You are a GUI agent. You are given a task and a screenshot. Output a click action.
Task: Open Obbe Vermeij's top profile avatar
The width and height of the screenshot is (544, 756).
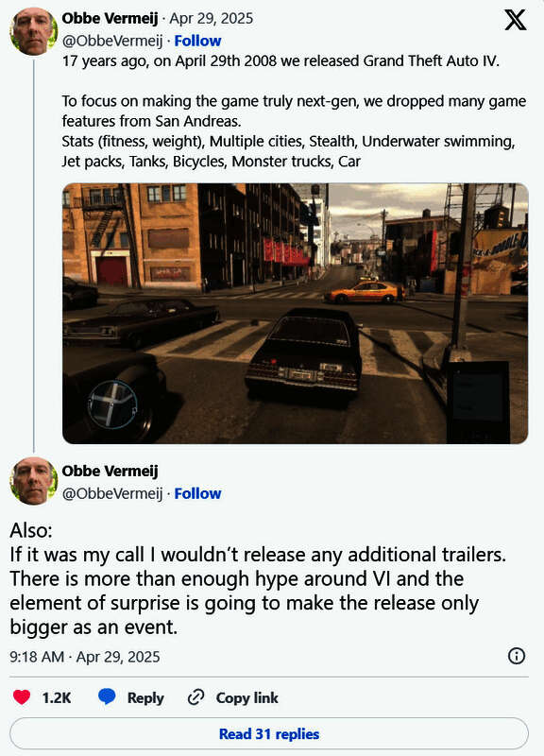click(x=33, y=31)
